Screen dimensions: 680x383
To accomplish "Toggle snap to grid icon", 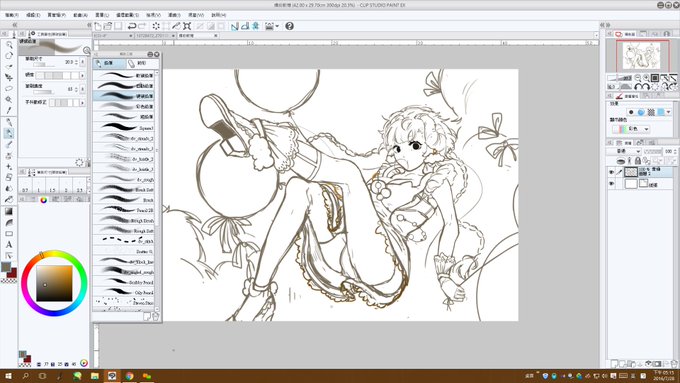I will click(255, 26).
